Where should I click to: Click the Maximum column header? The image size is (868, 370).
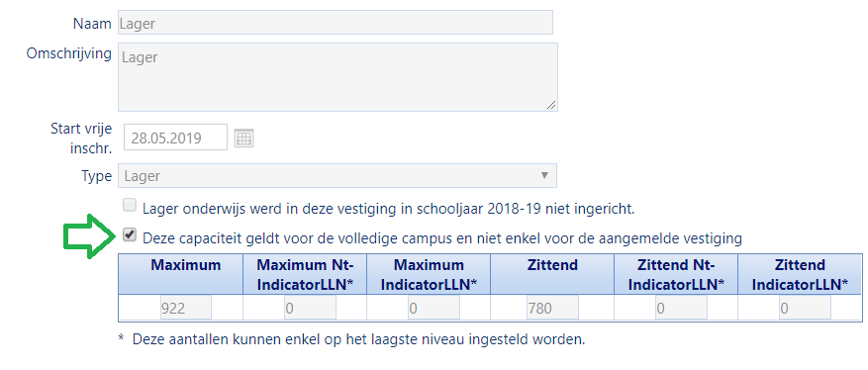pyautogui.click(x=186, y=265)
